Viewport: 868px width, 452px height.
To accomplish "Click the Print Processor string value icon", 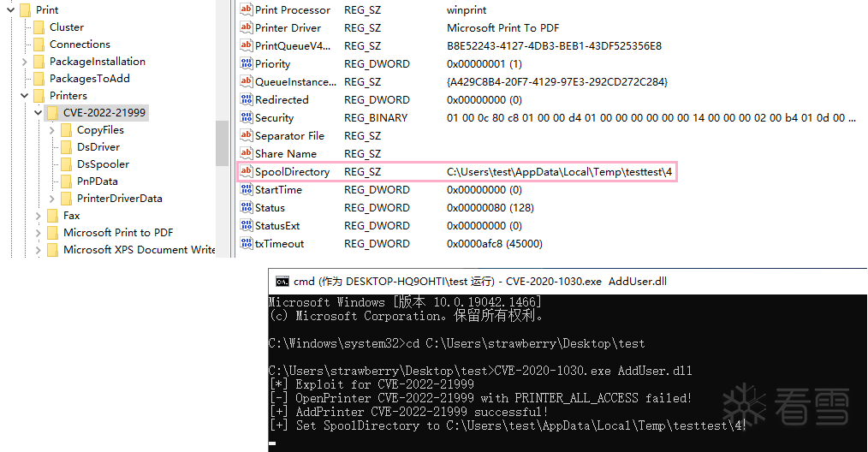I will pos(247,9).
